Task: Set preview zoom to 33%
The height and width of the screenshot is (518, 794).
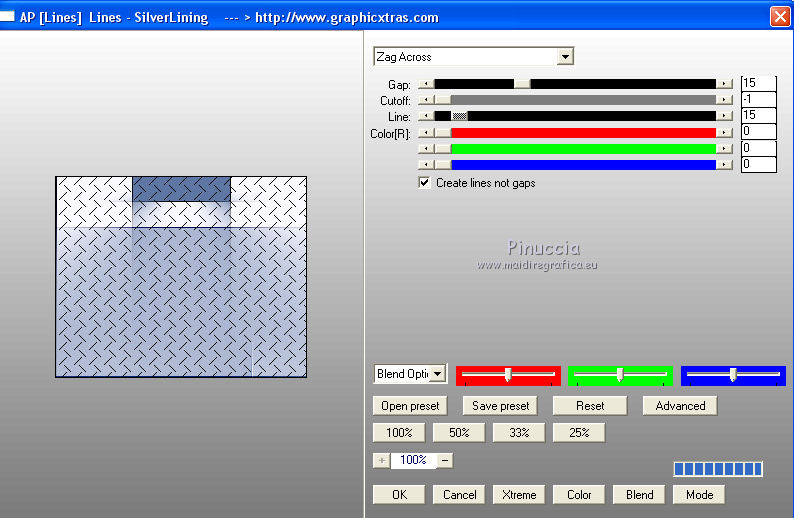Action: pyautogui.click(x=519, y=432)
